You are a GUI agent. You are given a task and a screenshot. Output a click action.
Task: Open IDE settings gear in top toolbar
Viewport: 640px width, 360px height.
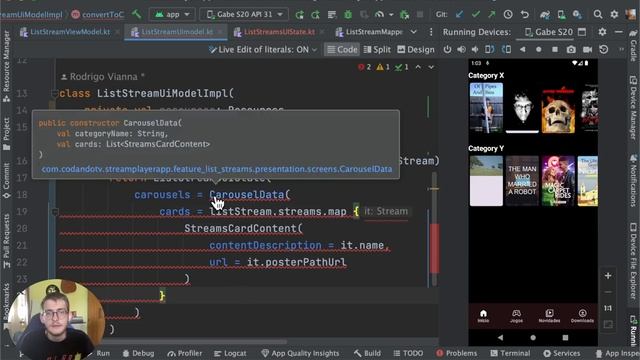(x=614, y=14)
